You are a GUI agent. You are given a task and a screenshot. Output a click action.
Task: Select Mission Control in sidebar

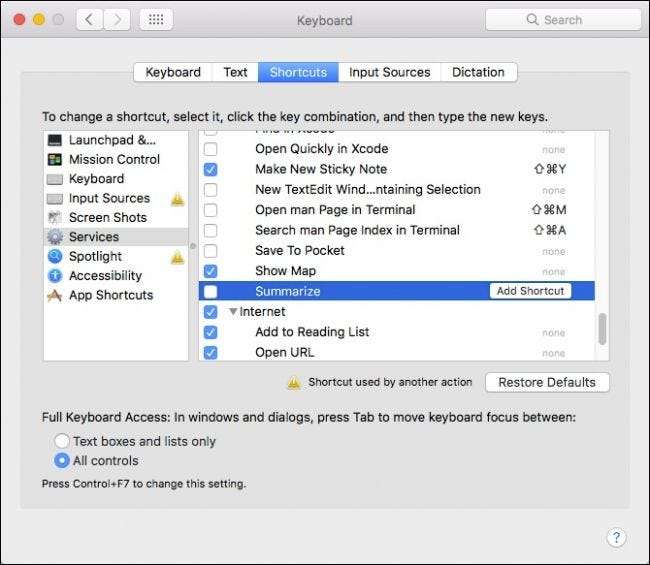(x=114, y=160)
